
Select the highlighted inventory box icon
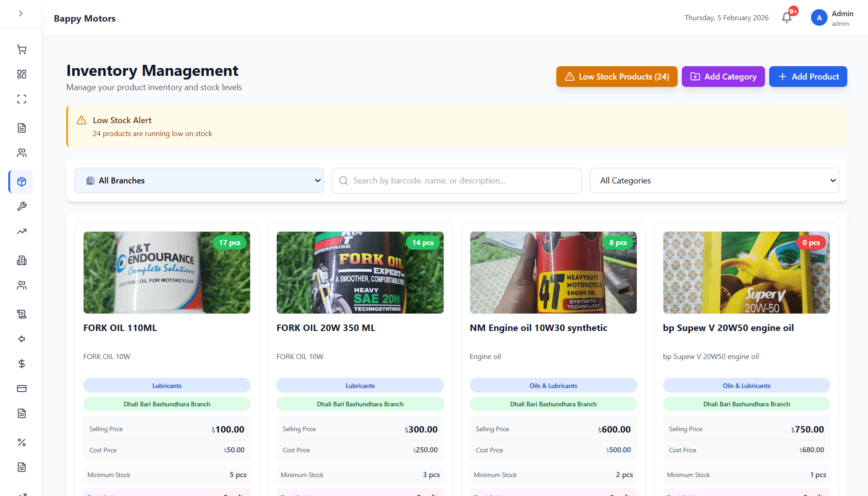pos(22,182)
